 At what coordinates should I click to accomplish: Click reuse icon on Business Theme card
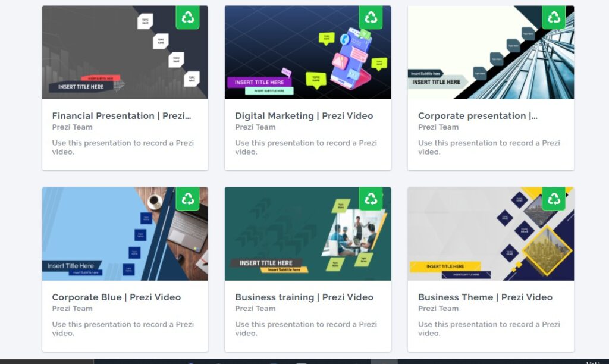[x=554, y=199]
